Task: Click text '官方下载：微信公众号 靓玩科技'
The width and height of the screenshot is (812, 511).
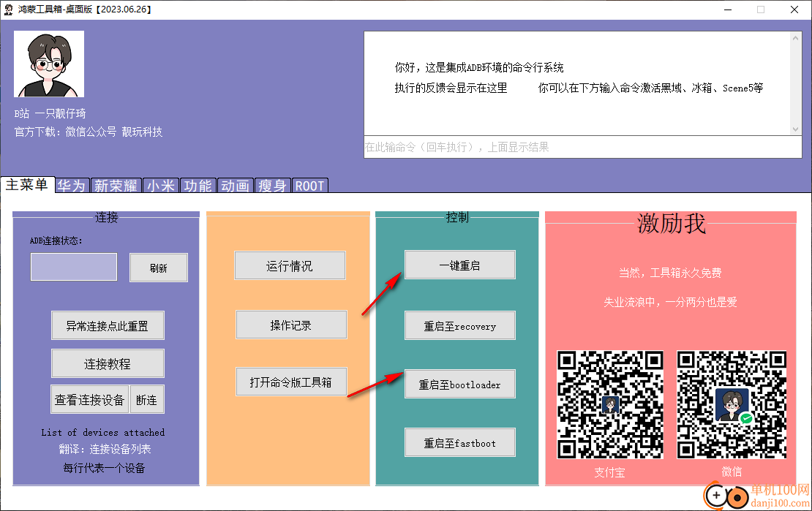Action: tap(89, 132)
